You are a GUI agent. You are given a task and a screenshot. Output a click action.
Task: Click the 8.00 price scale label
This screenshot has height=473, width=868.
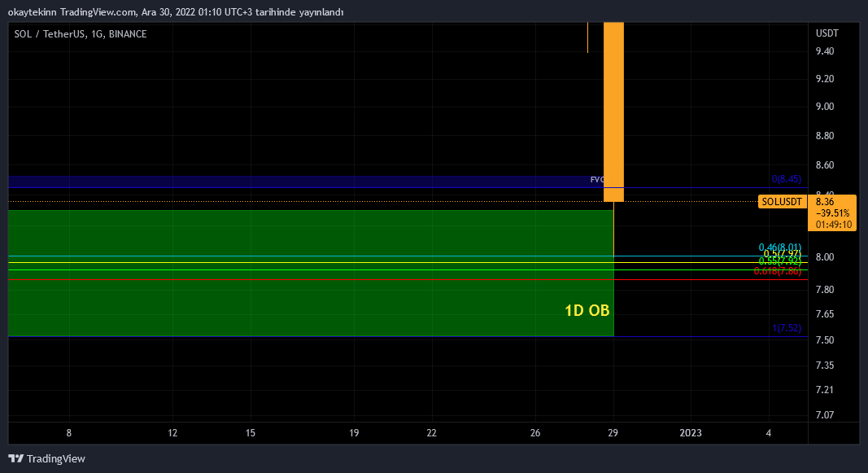tap(825, 257)
